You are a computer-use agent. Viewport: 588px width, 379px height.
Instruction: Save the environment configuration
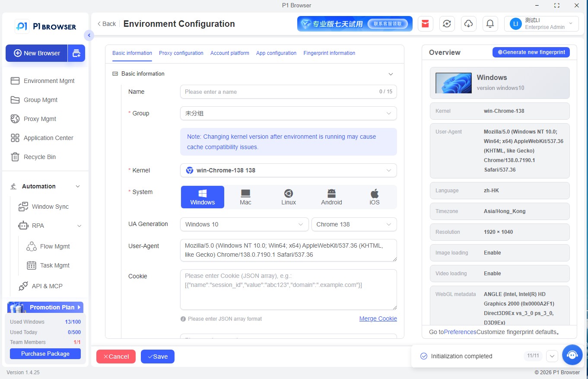point(158,357)
